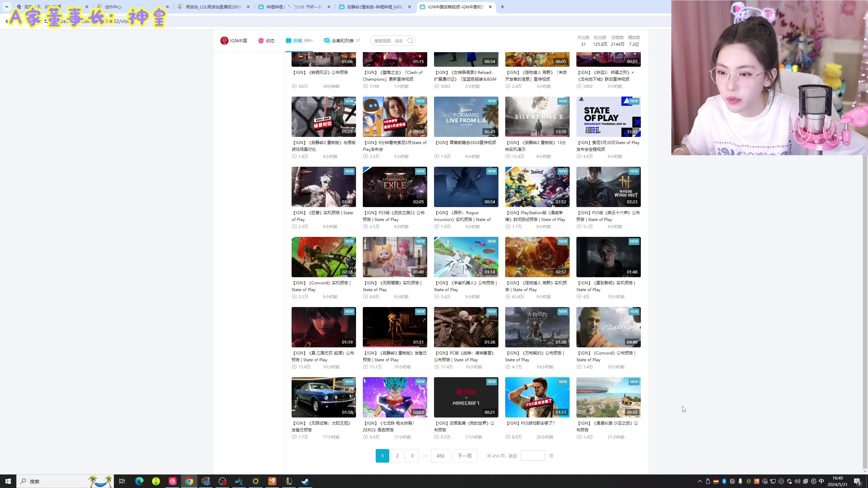Click the IGN中国 profile avatar icon
The width and height of the screenshot is (868, 488).
[224, 41]
